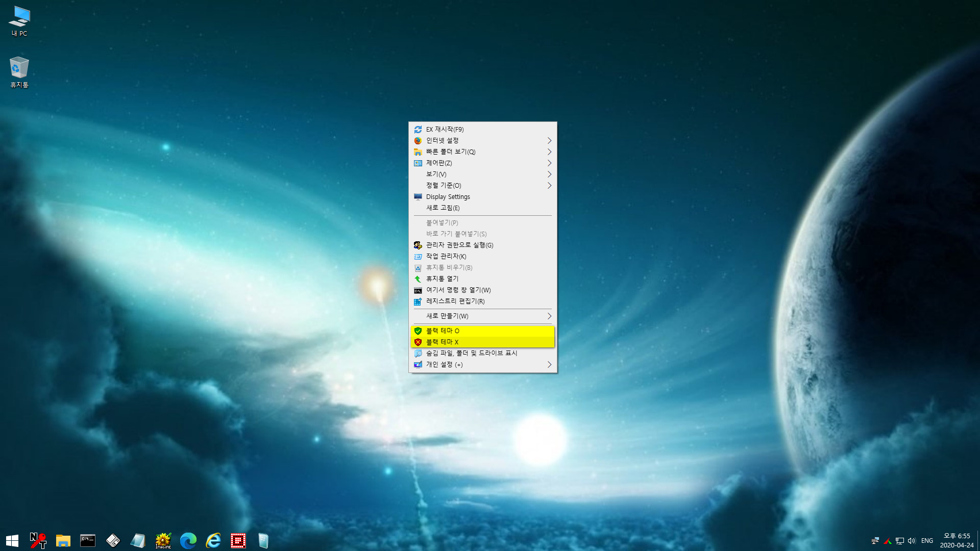
Task: Open the clock showing 오후 6:55
Action: coord(957,541)
